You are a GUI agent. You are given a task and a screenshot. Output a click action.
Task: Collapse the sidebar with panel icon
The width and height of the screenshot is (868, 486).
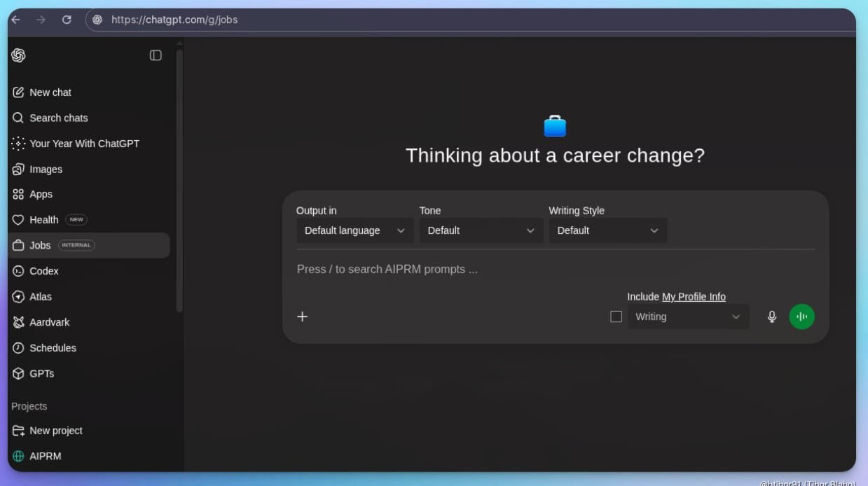pos(156,55)
